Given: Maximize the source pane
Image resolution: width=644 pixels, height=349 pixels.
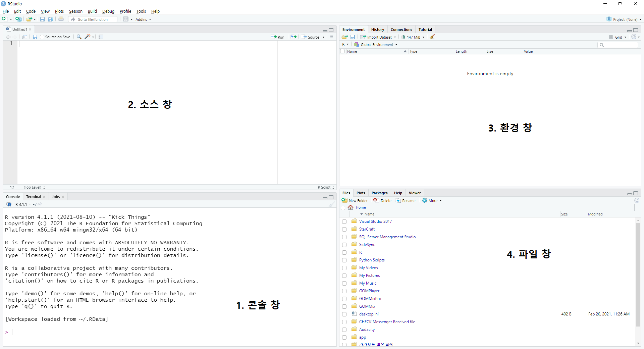Looking at the screenshot, I should point(331,30).
